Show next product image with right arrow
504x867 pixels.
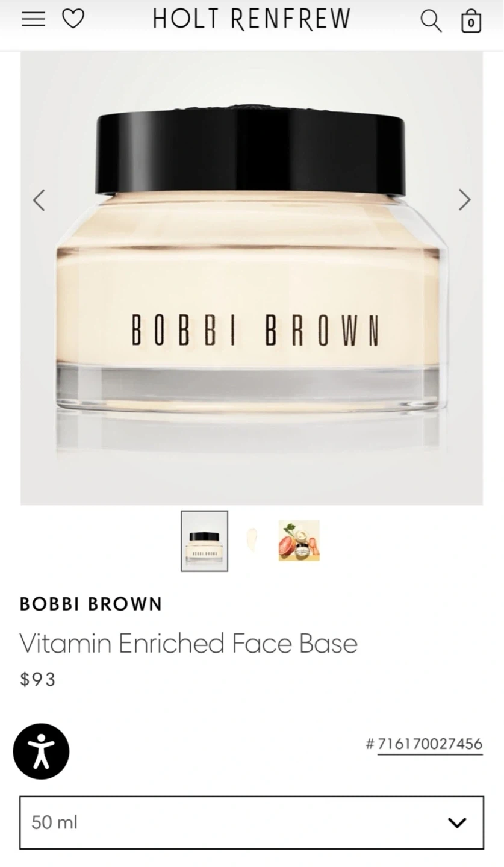tap(464, 200)
